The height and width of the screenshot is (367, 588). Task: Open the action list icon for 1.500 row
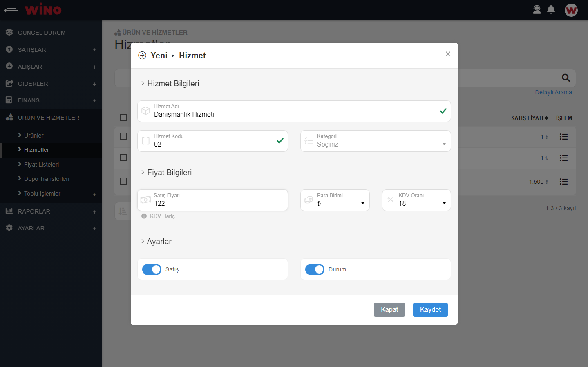(563, 182)
